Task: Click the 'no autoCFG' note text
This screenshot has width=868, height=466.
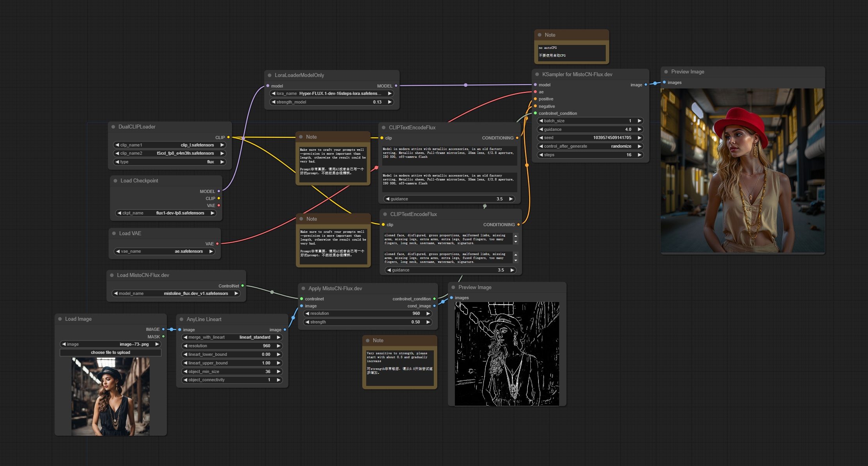Action: pos(571,52)
